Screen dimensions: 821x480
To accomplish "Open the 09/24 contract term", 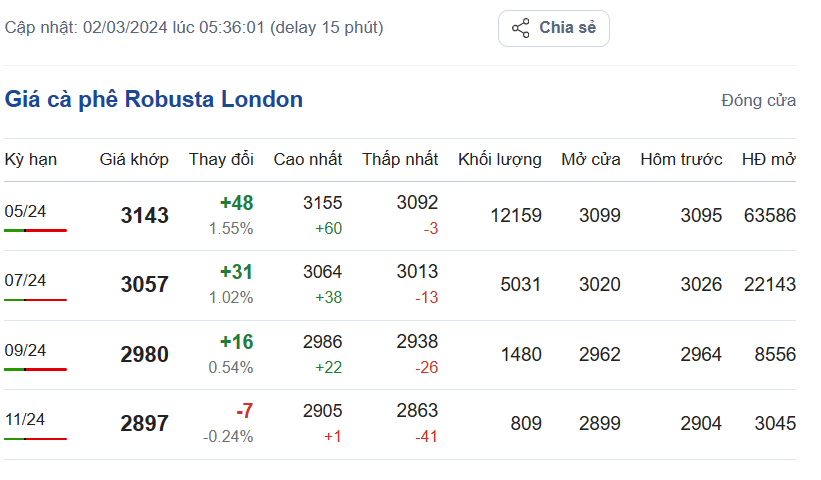I will pyautogui.click(x=25, y=350).
